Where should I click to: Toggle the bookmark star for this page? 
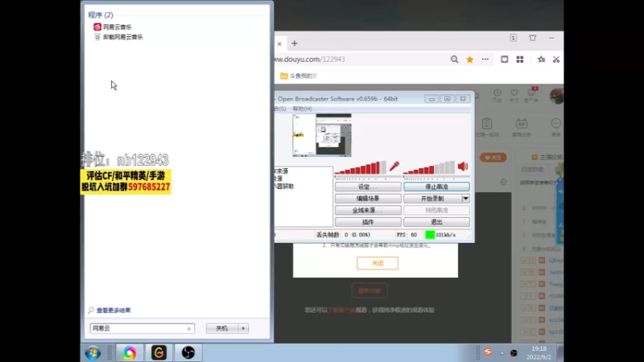[x=469, y=60]
